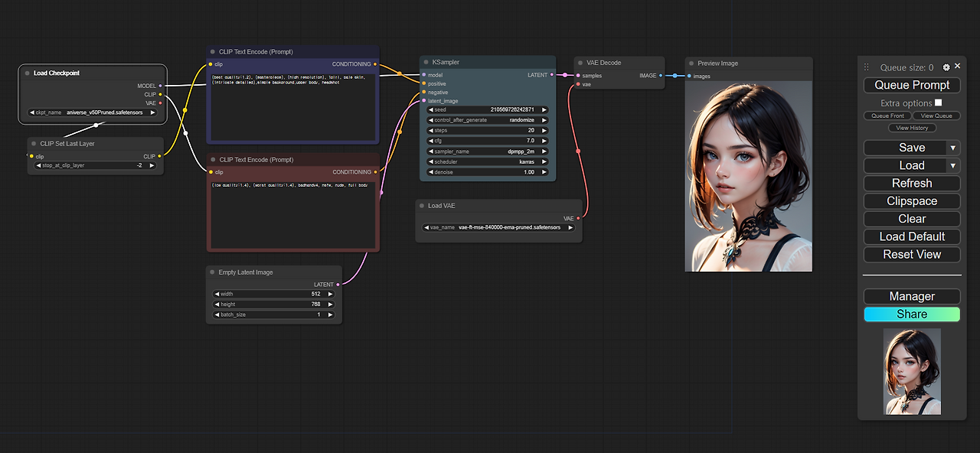Open sampler_name dpmpp_2m selector

click(488, 152)
